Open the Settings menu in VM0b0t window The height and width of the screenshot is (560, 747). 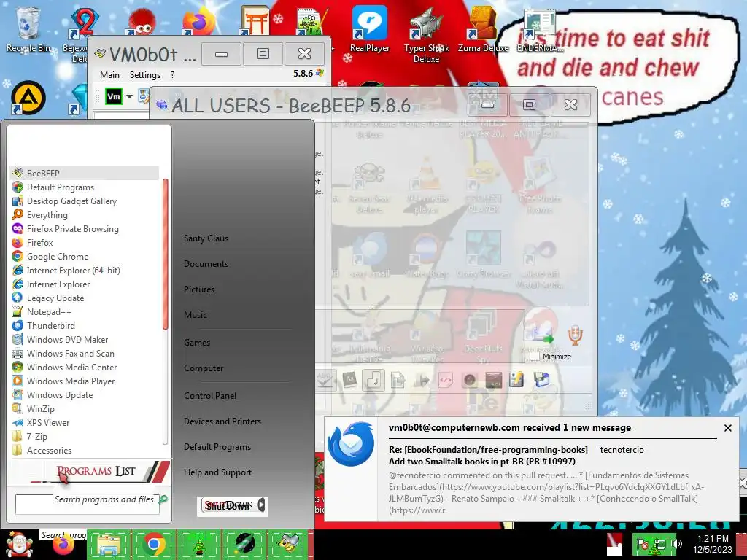(145, 75)
